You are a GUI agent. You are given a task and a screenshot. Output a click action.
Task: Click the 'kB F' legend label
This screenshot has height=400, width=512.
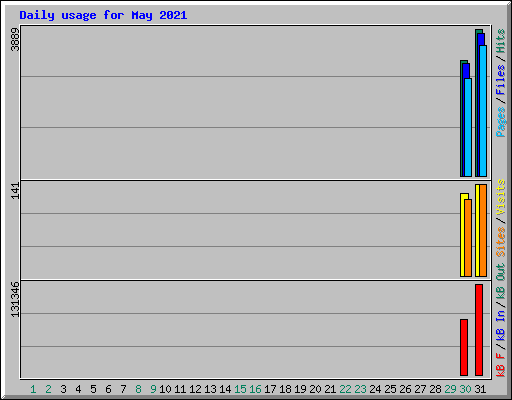501,364
